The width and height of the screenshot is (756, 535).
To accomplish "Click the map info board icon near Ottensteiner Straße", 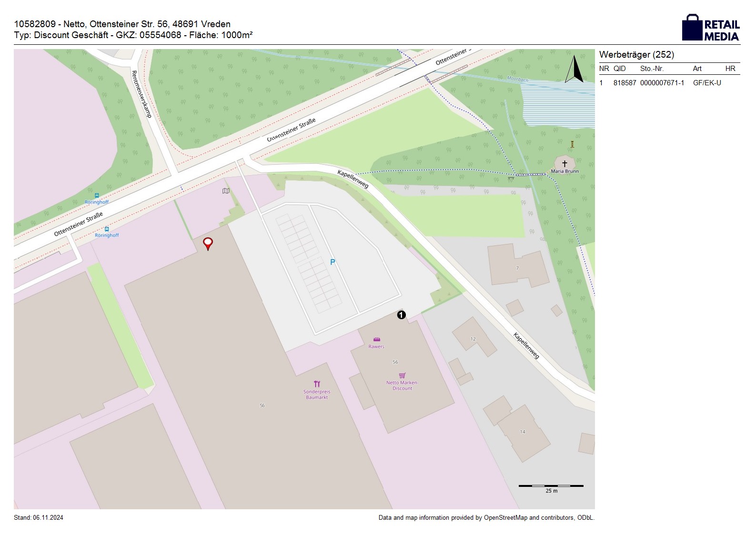I will [226, 191].
